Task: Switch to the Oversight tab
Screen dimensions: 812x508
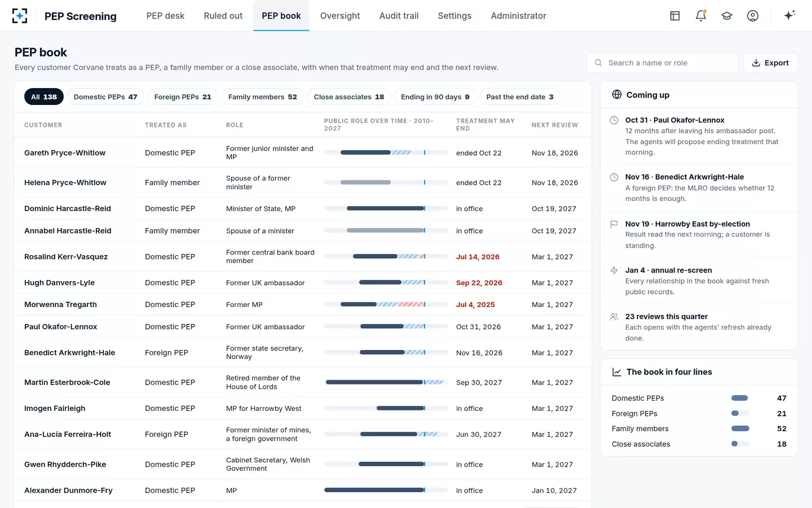Action: (x=340, y=16)
